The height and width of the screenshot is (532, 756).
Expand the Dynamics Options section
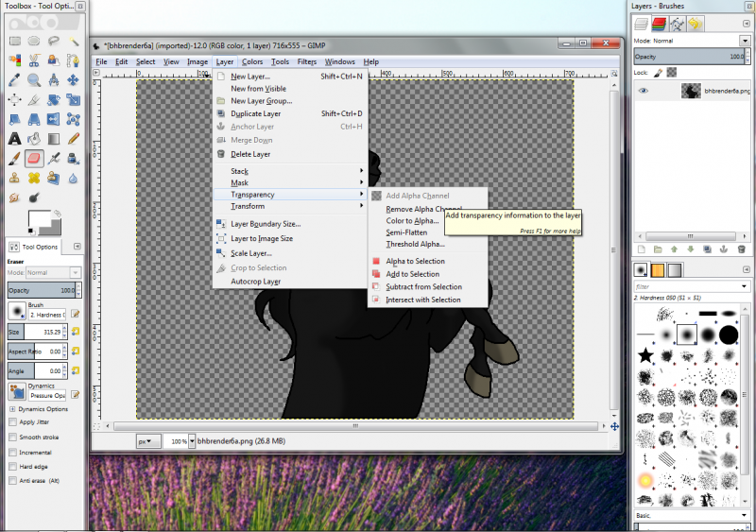(x=12, y=409)
